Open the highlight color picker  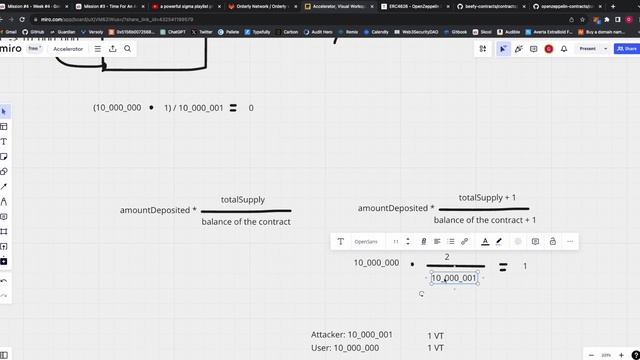(x=499, y=242)
